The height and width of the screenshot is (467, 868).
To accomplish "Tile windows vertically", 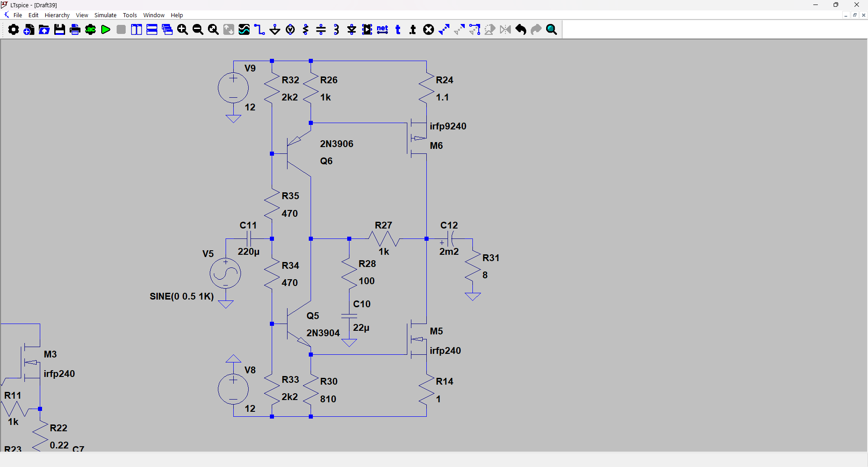I will (x=137, y=30).
